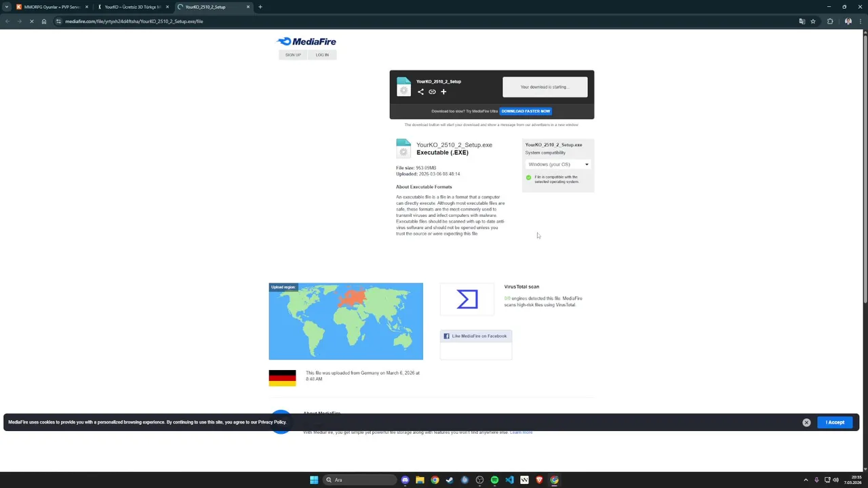
Task: Open the tab search dropdown arrow
Action: tap(7, 7)
